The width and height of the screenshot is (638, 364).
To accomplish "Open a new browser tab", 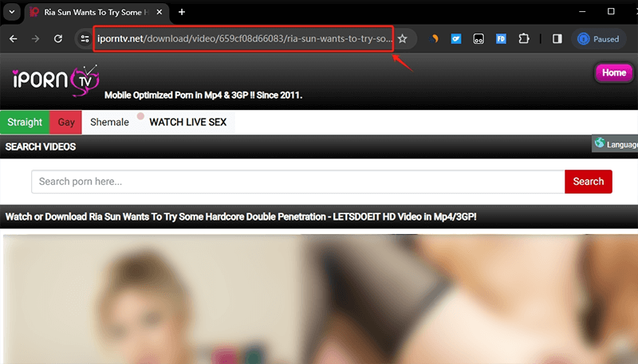I will [x=182, y=12].
